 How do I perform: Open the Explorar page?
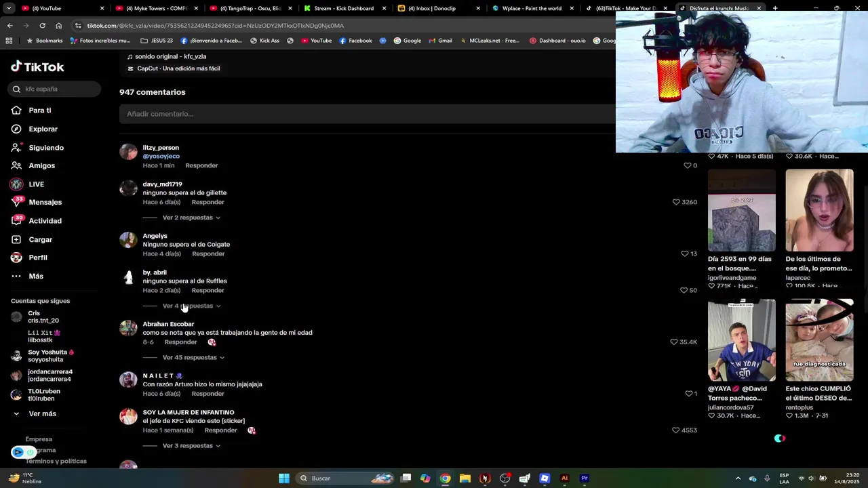point(43,129)
